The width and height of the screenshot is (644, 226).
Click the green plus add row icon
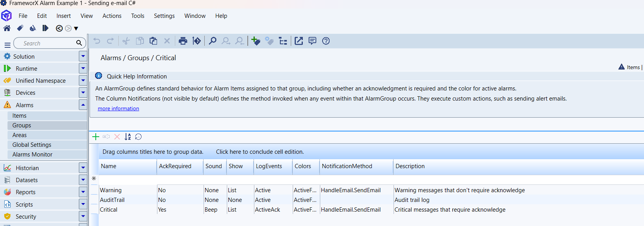tap(96, 137)
